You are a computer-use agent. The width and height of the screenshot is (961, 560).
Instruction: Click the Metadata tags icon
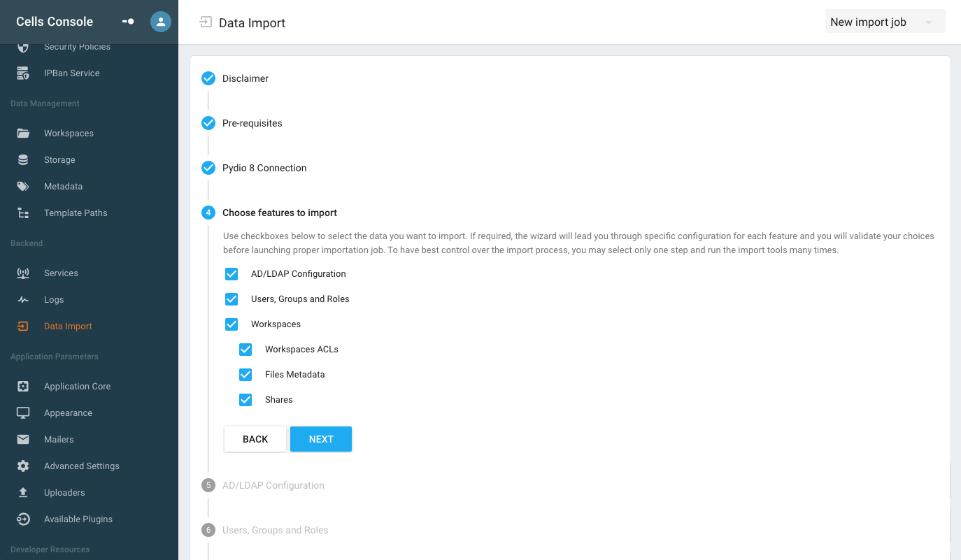coord(23,187)
